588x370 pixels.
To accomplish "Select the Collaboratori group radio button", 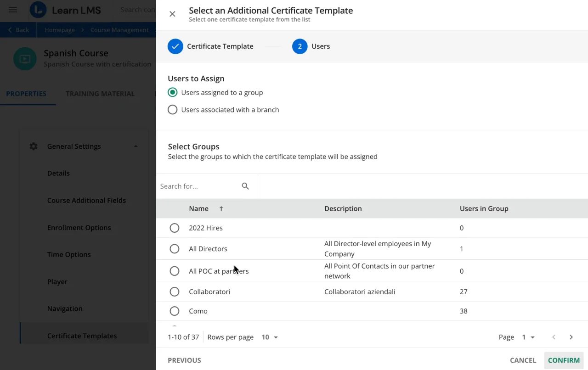I will pyautogui.click(x=175, y=292).
